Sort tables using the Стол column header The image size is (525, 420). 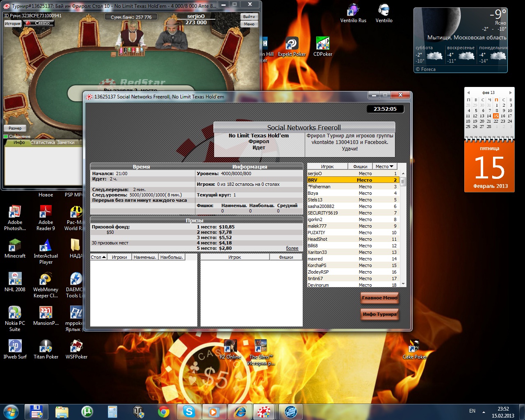[x=98, y=257]
